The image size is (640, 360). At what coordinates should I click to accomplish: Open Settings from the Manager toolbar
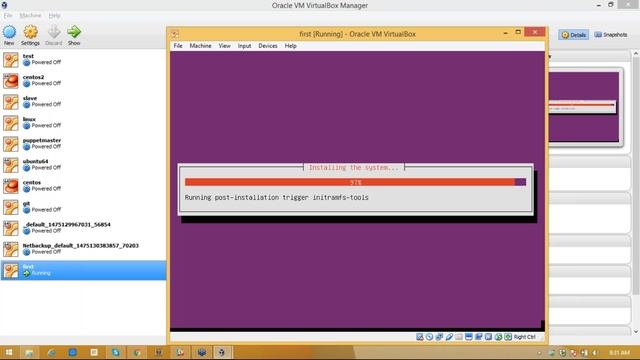tap(30, 35)
